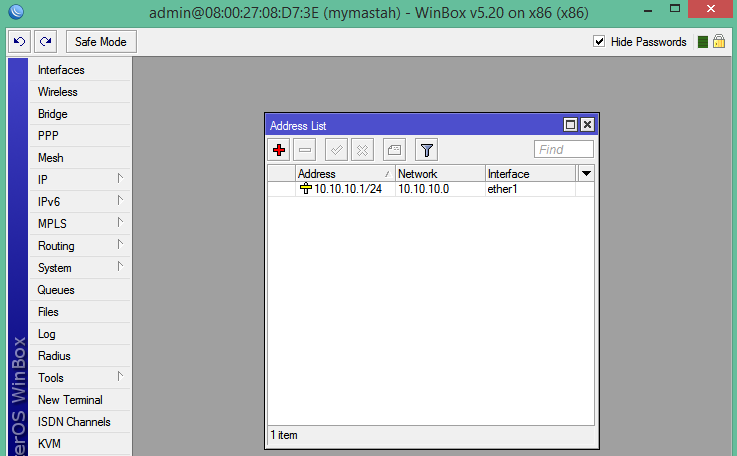Open New Terminal
737x456 pixels.
click(80, 400)
